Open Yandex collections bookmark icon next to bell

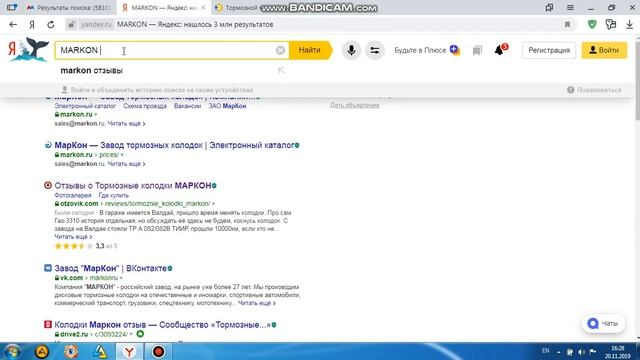point(477,50)
